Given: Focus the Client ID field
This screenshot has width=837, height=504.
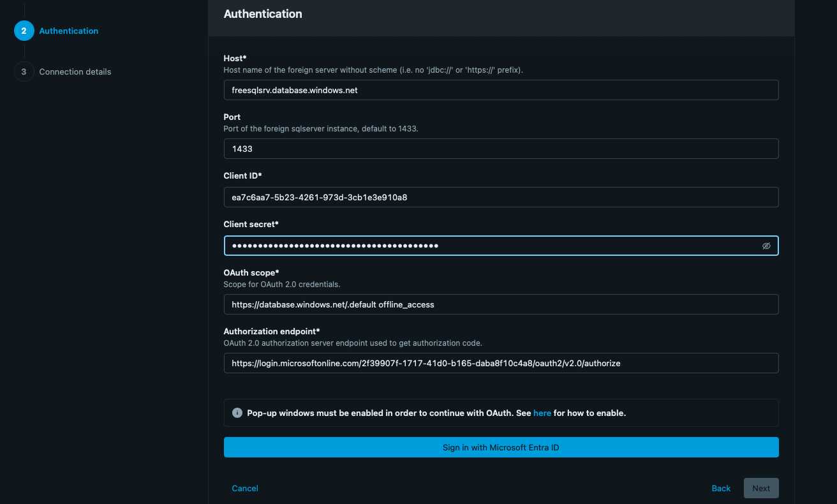Looking at the screenshot, I should coord(501,197).
